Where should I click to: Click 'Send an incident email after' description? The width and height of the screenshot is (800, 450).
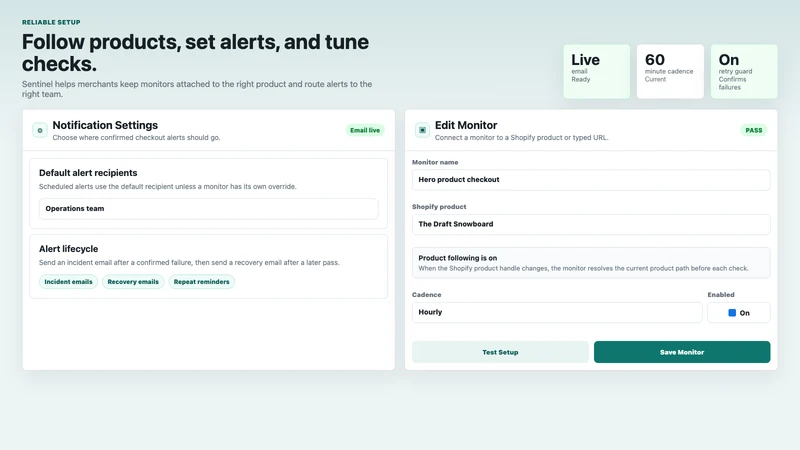pyautogui.click(x=189, y=263)
